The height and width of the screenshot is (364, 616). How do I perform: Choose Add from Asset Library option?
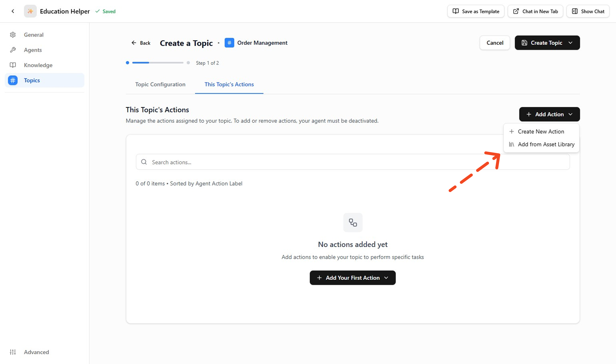pyautogui.click(x=546, y=144)
